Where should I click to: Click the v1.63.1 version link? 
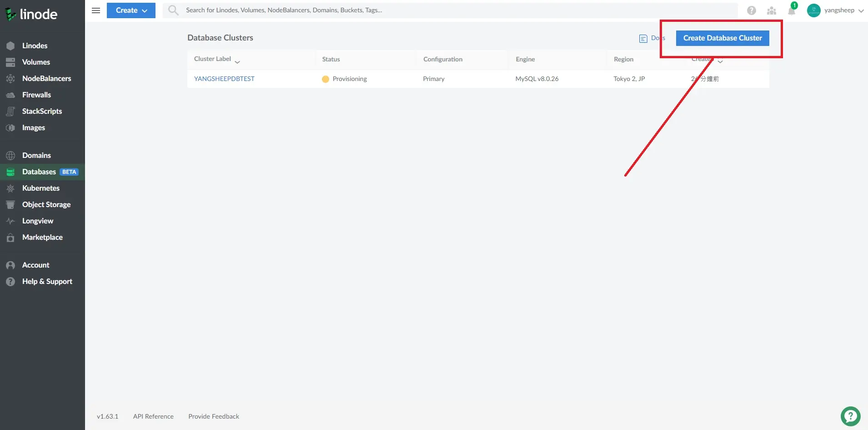point(107,416)
